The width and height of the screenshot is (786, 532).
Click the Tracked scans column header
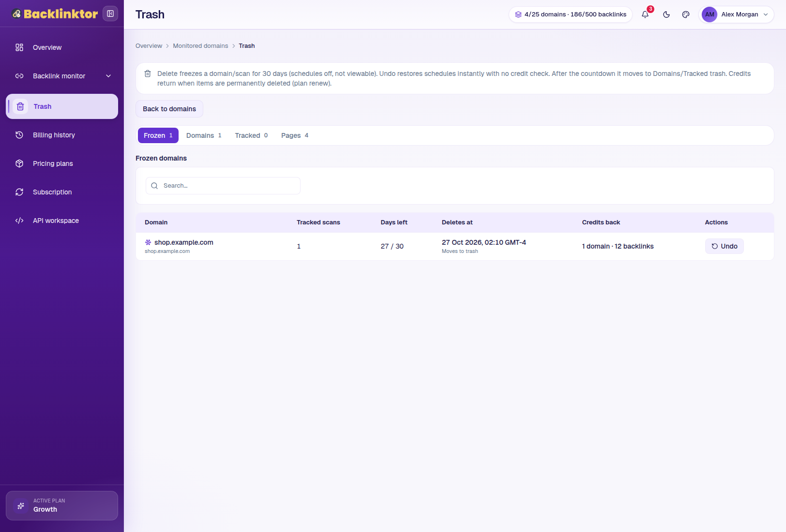click(x=318, y=222)
